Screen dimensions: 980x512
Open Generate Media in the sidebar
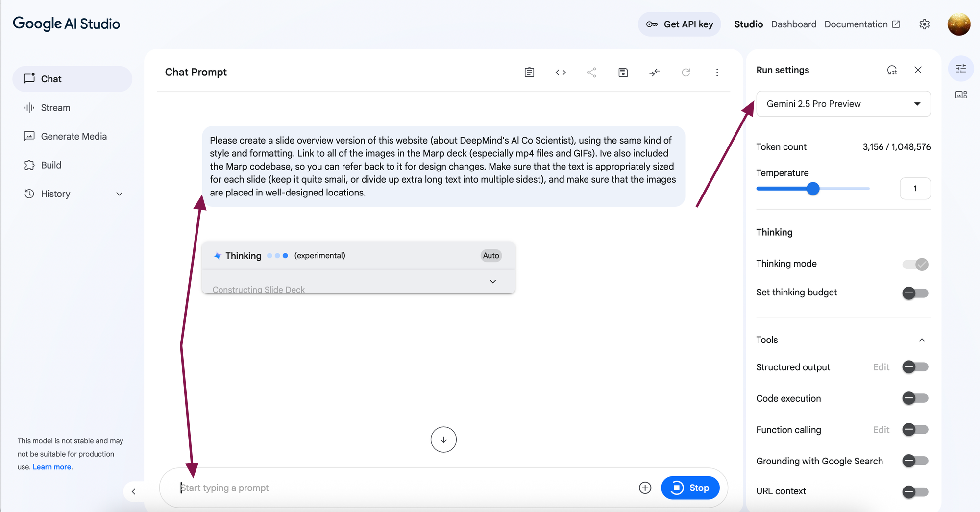point(73,136)
